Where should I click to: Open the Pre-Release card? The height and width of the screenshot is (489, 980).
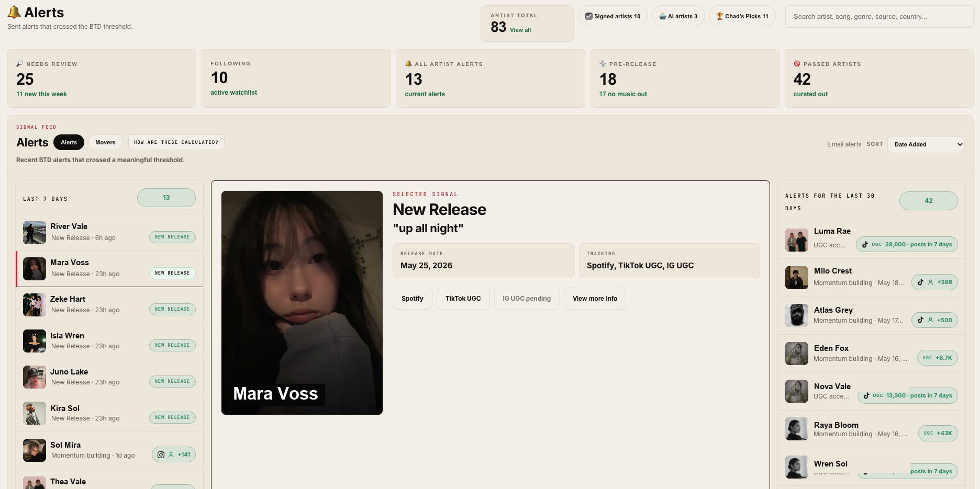click(x=685, y=78)
